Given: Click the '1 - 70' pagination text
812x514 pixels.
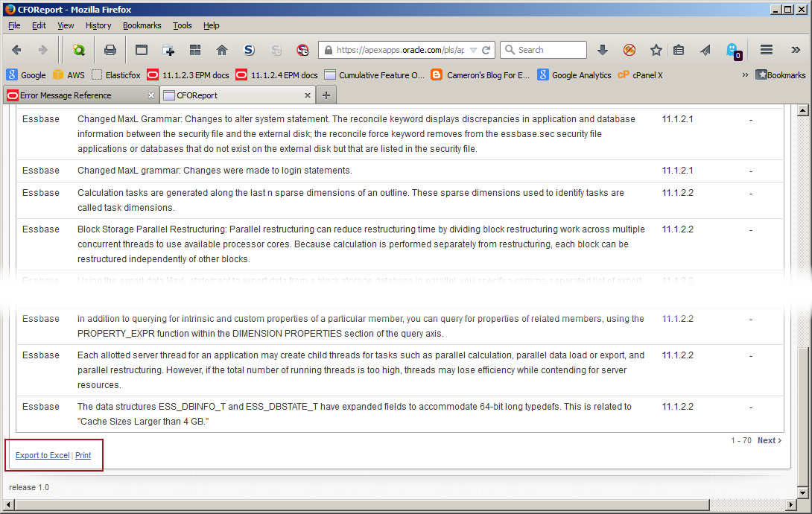Looking at the screenshot, I should click(x=741, y=440).
